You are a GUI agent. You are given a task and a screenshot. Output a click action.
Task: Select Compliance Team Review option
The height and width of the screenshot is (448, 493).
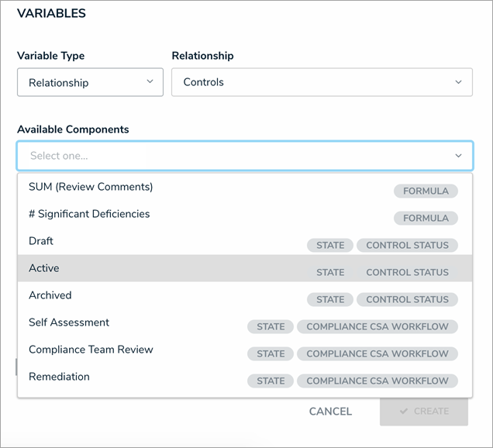pos(91,350)
